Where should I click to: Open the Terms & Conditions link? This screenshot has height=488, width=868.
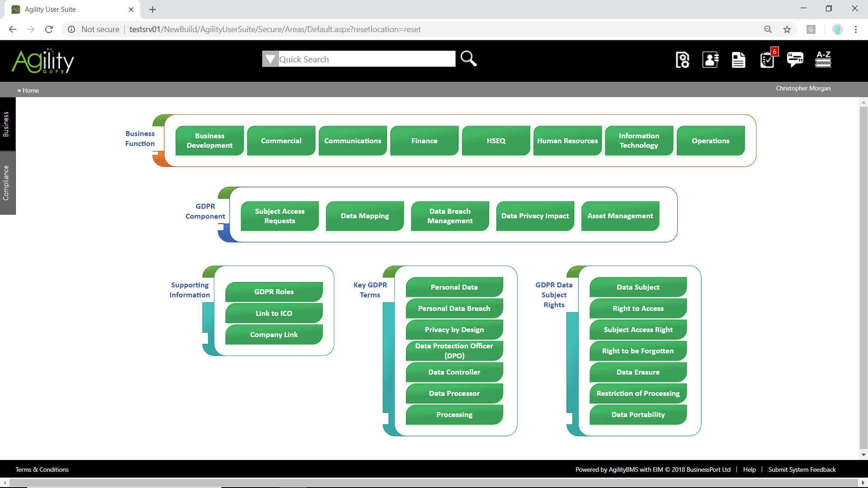coord(42,469)
